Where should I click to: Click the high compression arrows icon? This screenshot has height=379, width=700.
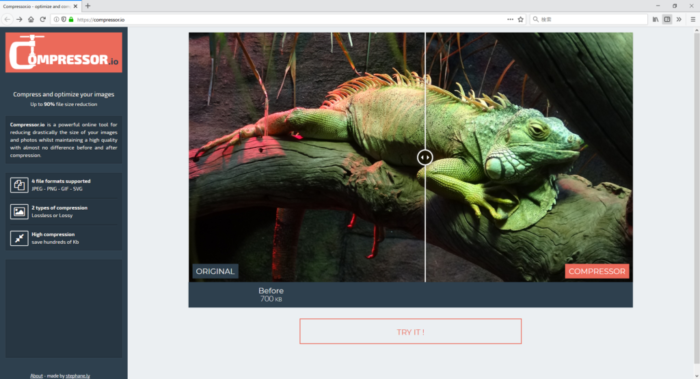(19, 238)
